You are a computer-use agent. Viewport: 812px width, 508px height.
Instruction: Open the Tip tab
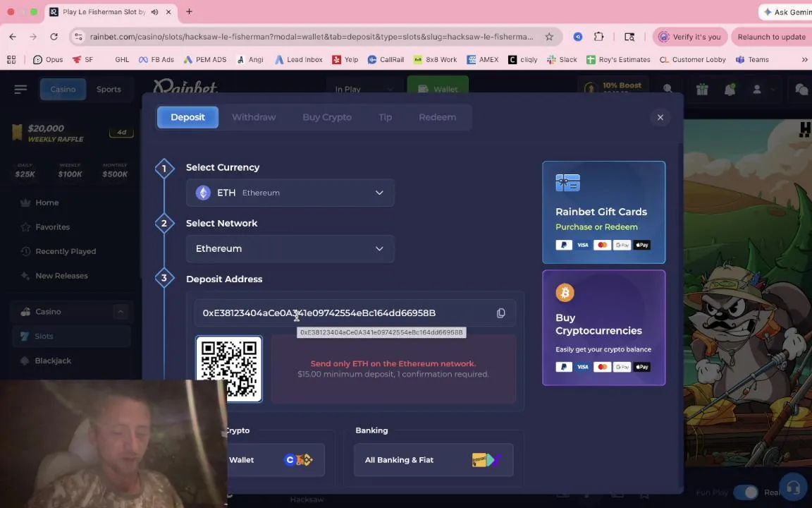pos(385,117)
